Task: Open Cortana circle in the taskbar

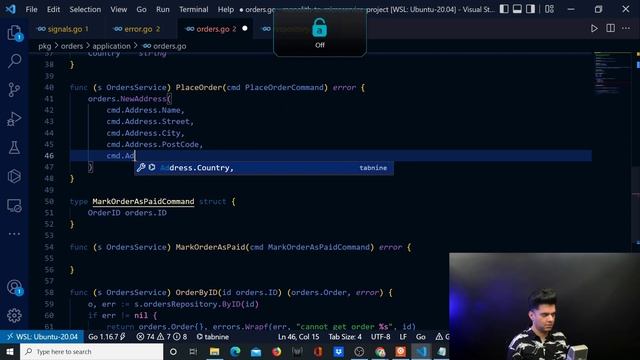Action: pos(173,351)
